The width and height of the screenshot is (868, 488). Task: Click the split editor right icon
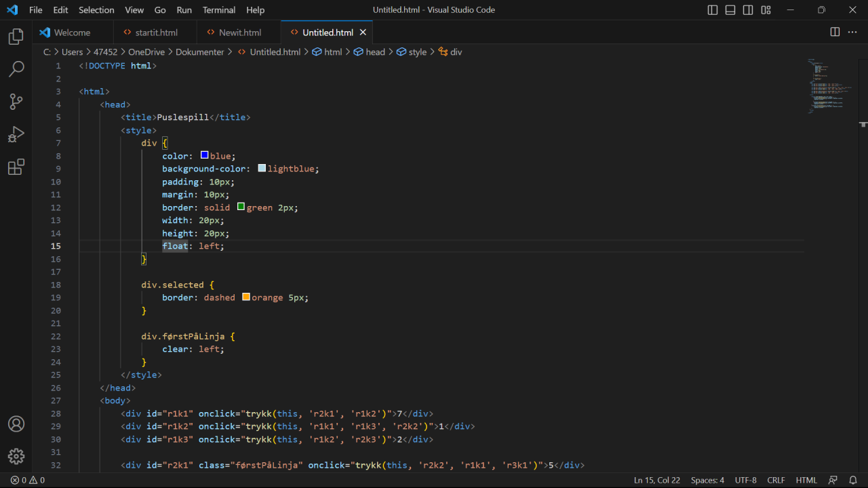pos(835,32)
